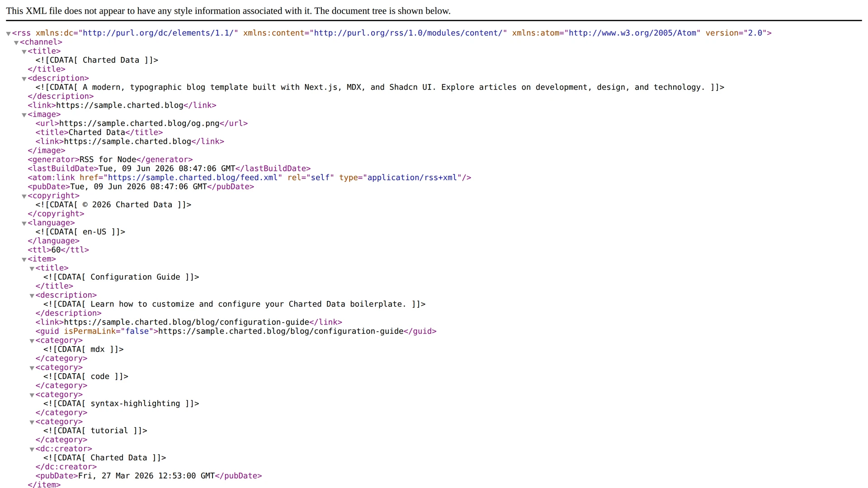
Task: Collapse the dc:creator node triangle
Action: tap(32, 449)
